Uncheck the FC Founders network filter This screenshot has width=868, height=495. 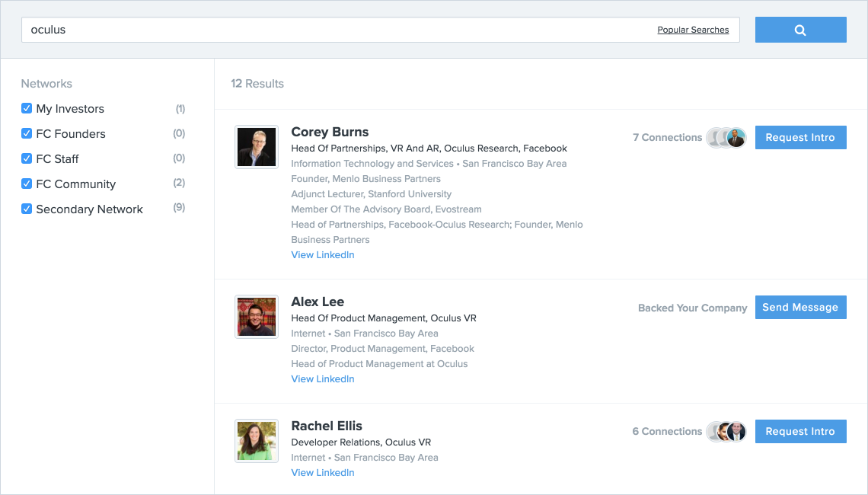point(27,134)
